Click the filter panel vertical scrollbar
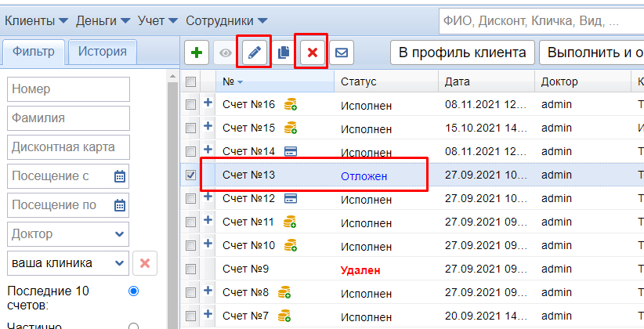This screenshot has width=644, height=329. (173, 196)
